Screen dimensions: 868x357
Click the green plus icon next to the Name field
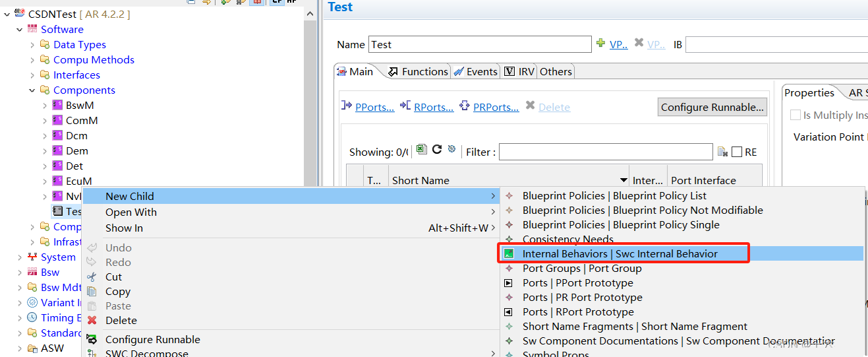(600, 44)
